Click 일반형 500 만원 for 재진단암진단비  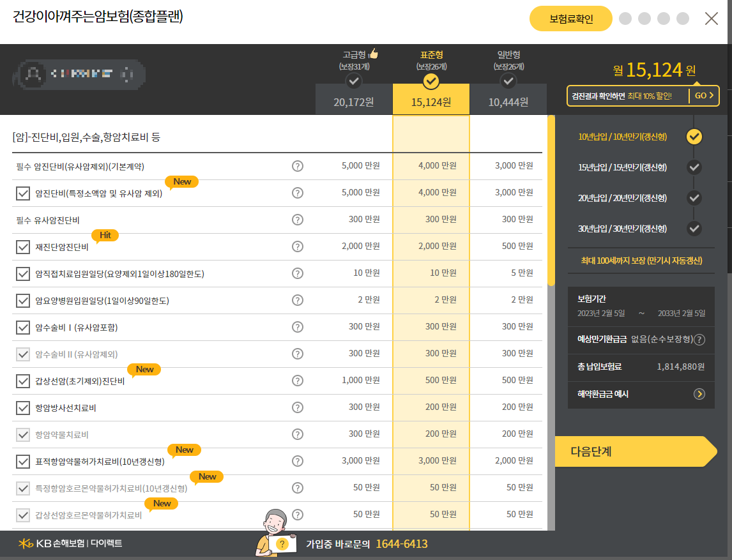(517, 246)
